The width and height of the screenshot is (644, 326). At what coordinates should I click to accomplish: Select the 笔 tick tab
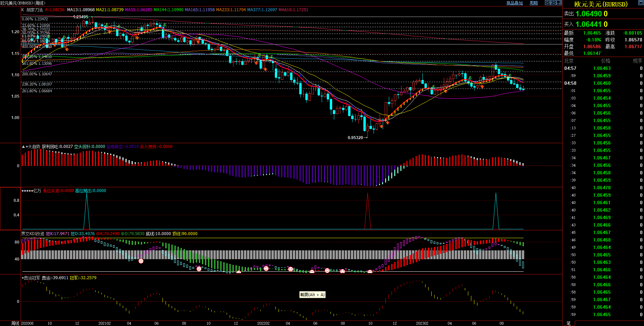569,323
